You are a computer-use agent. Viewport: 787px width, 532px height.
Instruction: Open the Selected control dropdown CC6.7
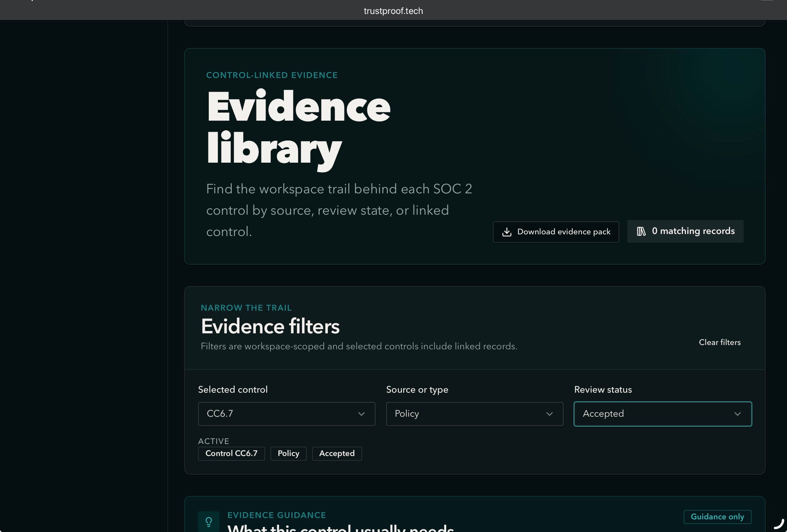coord(286,414)
